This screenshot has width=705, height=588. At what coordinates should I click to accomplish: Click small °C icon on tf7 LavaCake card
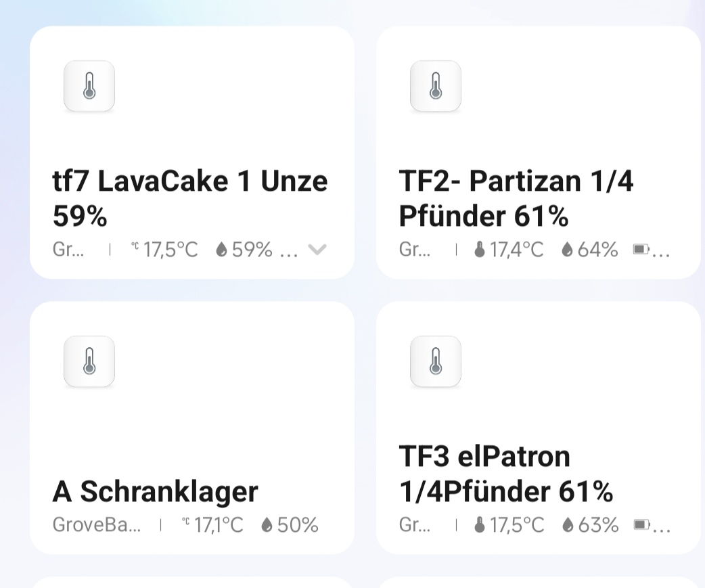pyautogui.click(x=135, y=248)
